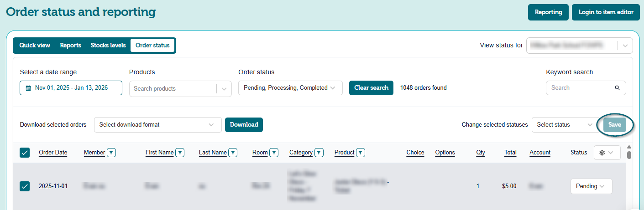Change the Pending status of first order

(x=591, y=186)
